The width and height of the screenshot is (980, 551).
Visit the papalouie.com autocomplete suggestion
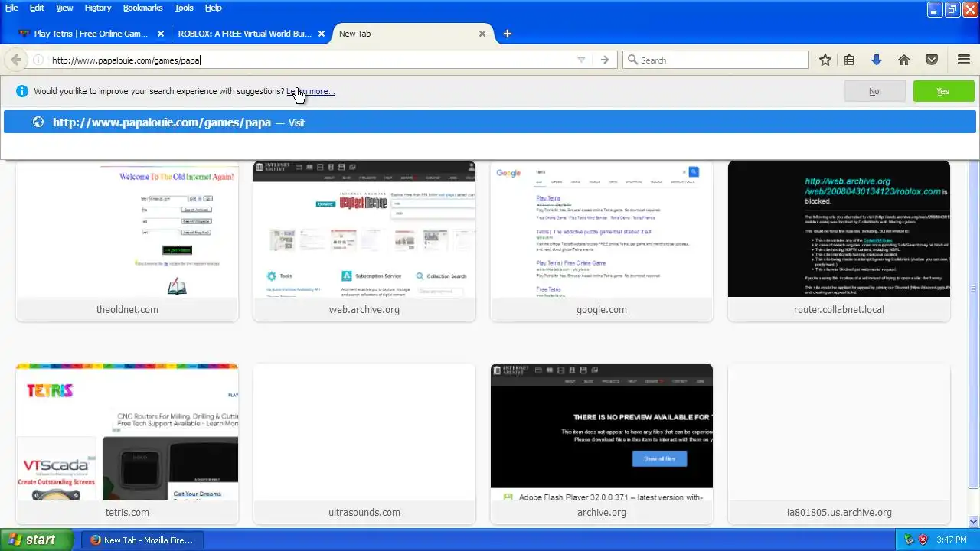490,122
